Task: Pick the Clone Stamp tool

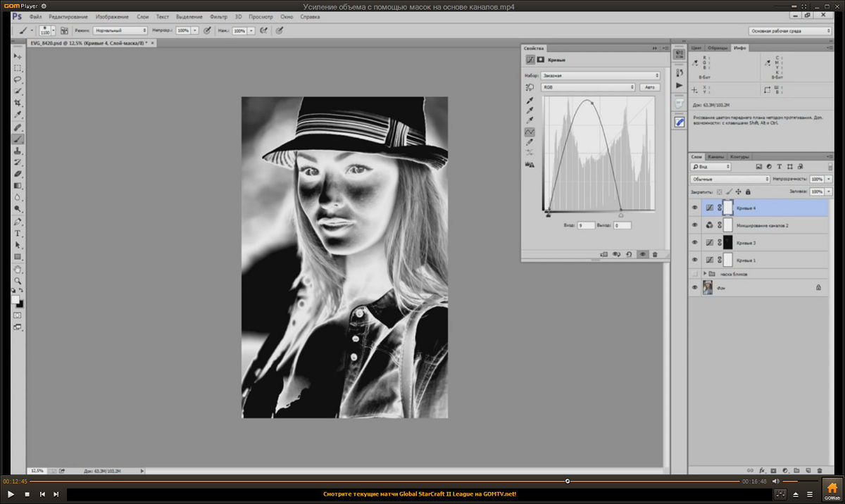Action: click(18, 151)
